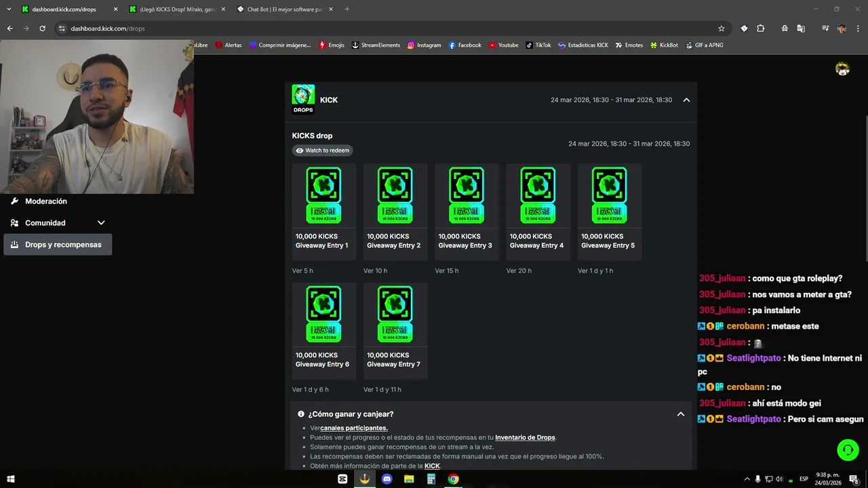Viewport: 868px width, 488px height.
Task: Click the 'Ver 5 h' watch time label
Action: point(302,271)
